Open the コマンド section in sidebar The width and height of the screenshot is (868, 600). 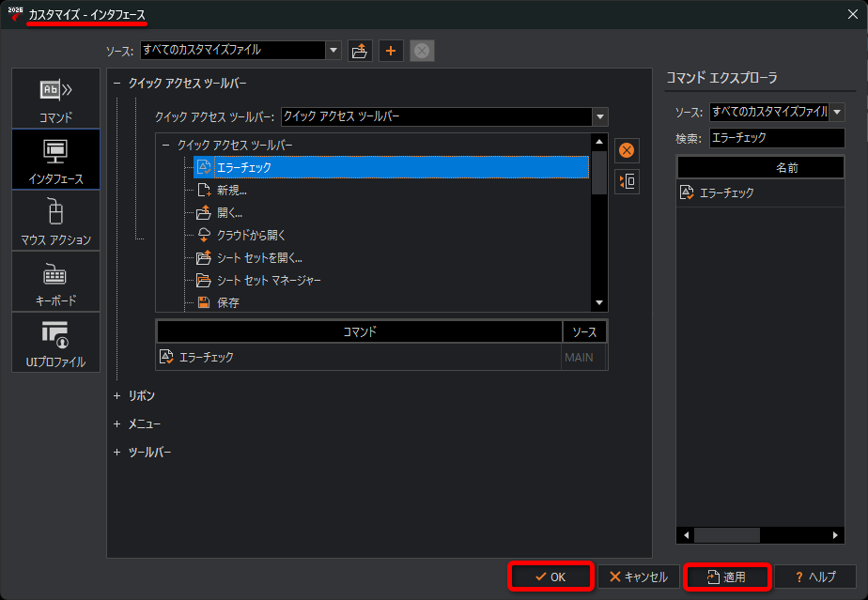[x=55, y=98]
